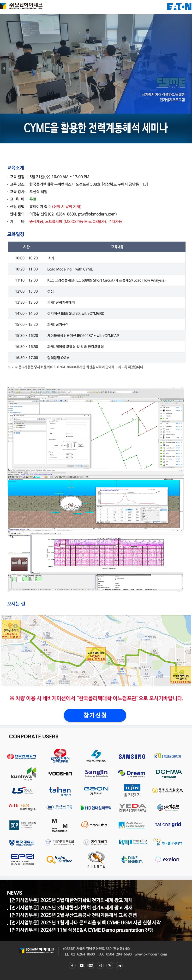Click the 접지계산 IEEE Std 80 schedule row
The image size is (192, 980).
click(96, 313)
